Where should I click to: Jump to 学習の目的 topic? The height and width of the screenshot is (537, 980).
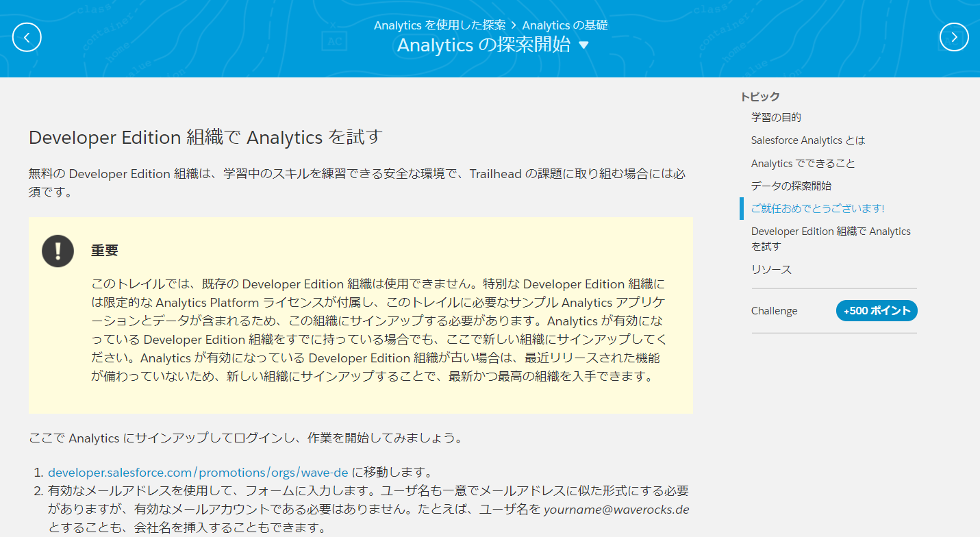coord(776,118)
